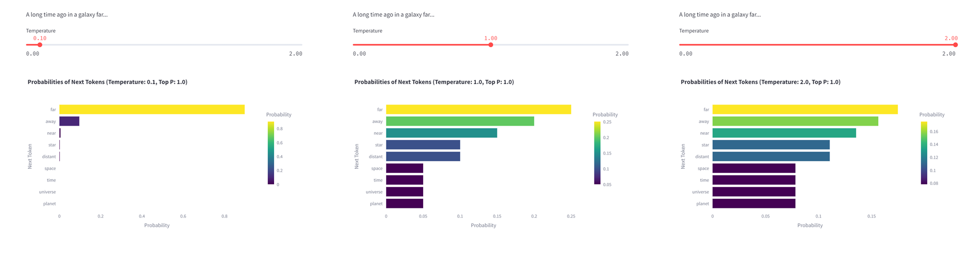Viewport: 980px width, 254px height.
Task: Click the 'universe' bar in Temperature 2.0 chart
Action: tap(754, 192)
